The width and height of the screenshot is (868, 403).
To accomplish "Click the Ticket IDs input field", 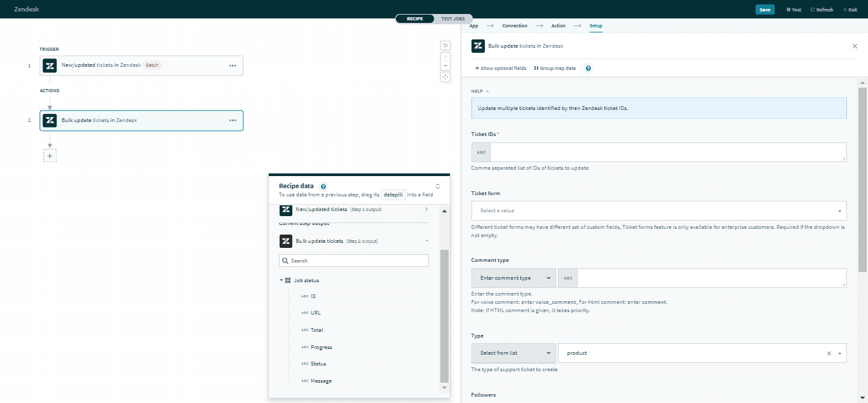I will [667, 152].
